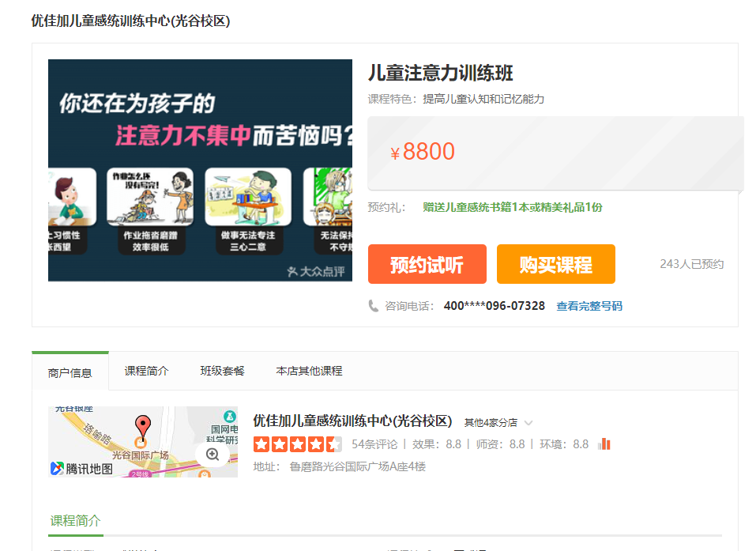This screenshot has width=756, height=551.
Task: Click the rating bar chart icon
Action: 604,444
